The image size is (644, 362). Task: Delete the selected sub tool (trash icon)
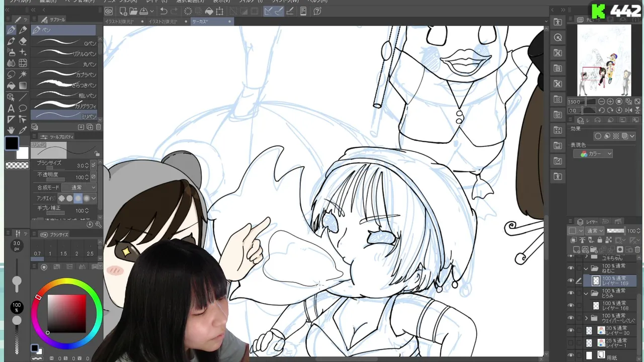98,127
